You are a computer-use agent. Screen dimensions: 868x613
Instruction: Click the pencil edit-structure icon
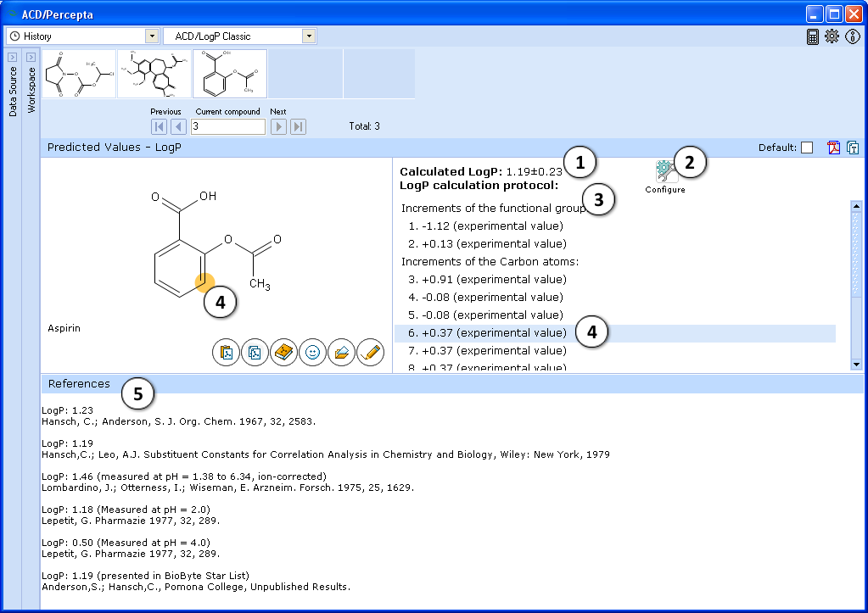(370, 352)
